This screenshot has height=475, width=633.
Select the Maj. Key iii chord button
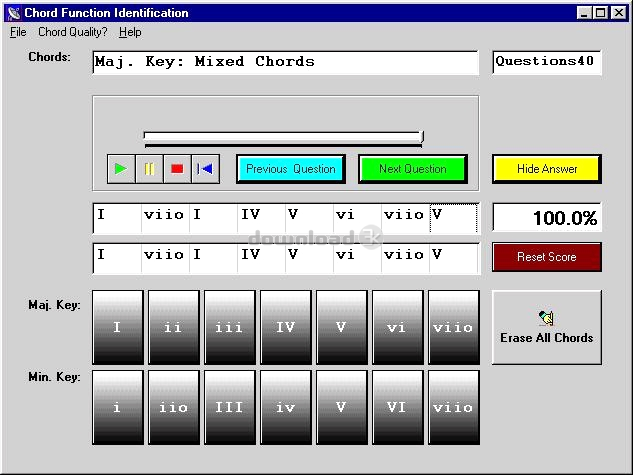pyautogui.click(x=230, y=327)
